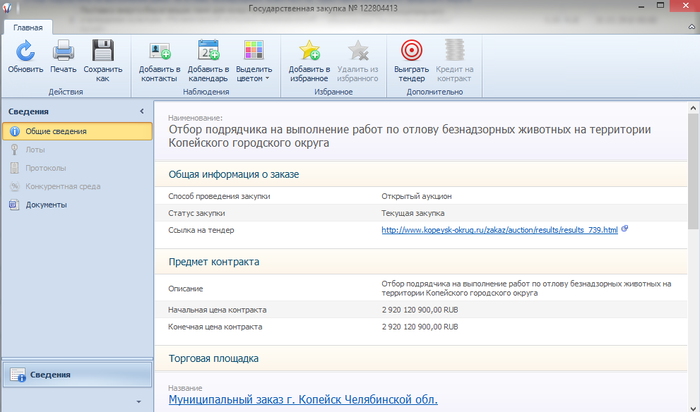Collapse the Сведения sidebar panel chevron
Image resolution: width=700 pixels, height=412 pixels.
[141, 111]
